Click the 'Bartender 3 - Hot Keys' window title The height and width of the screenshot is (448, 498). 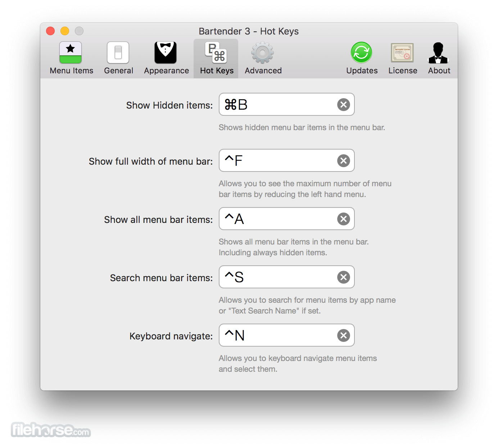pos(249,31)
